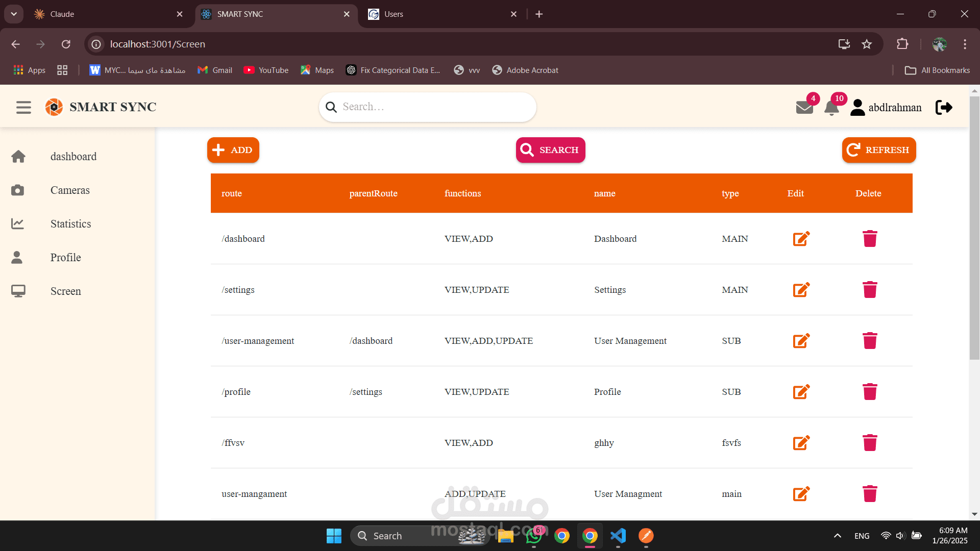The height and width of the screenshot is (551, 980).
Task: Toggle the hamburger sidebar menu
Action: pyautogui.click(x=23, y=107)
